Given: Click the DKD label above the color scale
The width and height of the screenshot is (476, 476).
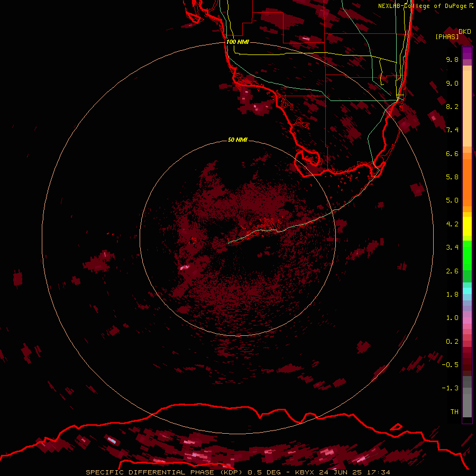Looking at the screenshot, I should pyautogui.click(x=465, y=32).
